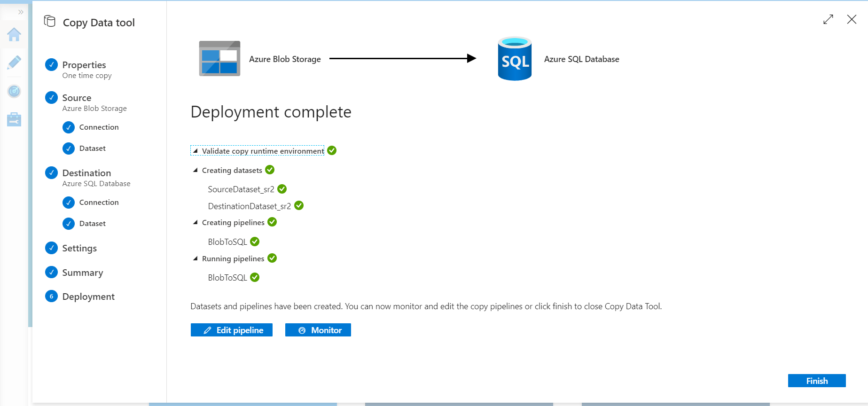This screenshot has height=406, width=868.
Task: Expand the left navigation chevrons
Action: pos(21,12)
